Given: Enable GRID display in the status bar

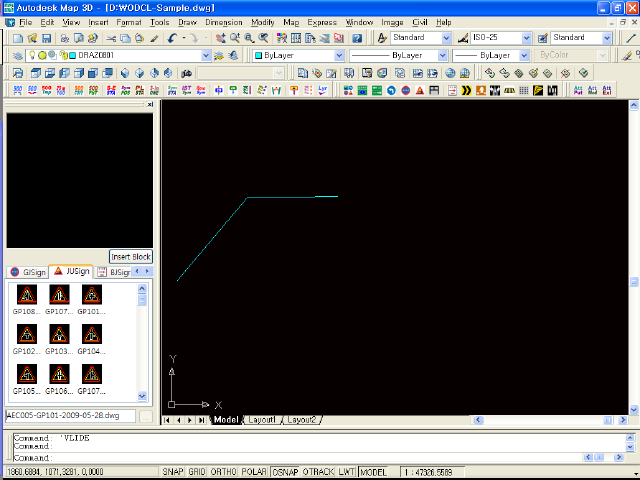Looking at the screenshot, I should [197, 472].
